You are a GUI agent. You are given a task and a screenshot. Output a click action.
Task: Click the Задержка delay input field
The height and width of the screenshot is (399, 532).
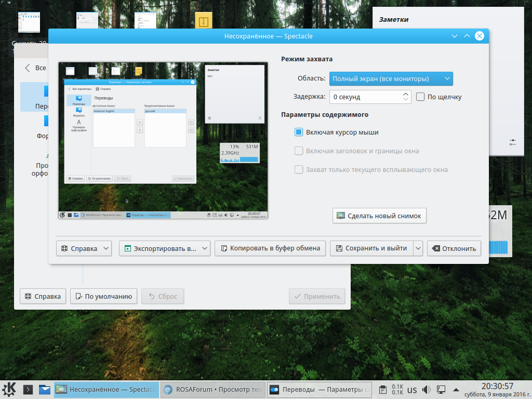click(x=366, y=97)
